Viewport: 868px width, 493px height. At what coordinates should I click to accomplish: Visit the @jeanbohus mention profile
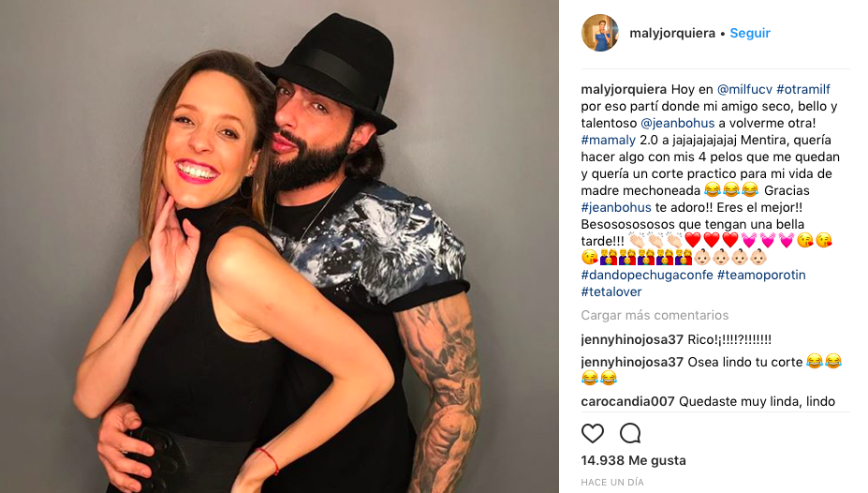pos(677,123)
